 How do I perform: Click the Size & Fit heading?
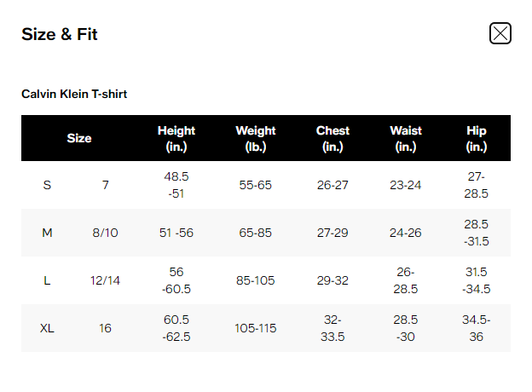(60, 35)
